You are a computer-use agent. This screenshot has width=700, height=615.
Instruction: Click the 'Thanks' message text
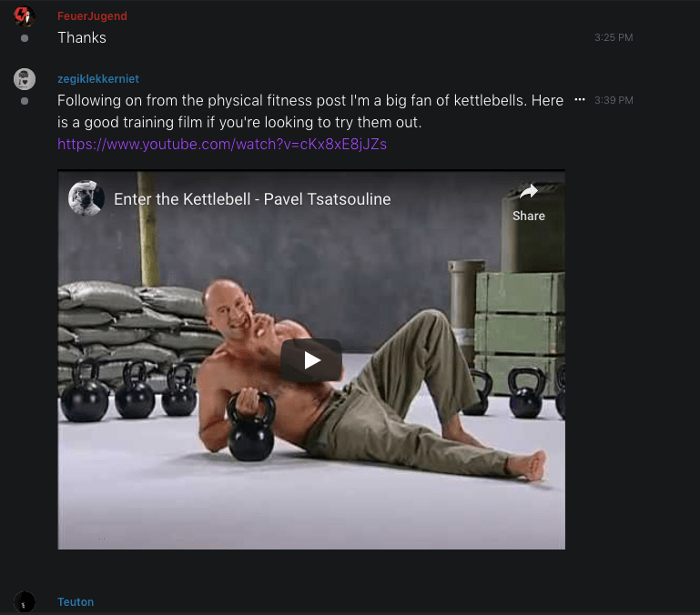point(82,38)
